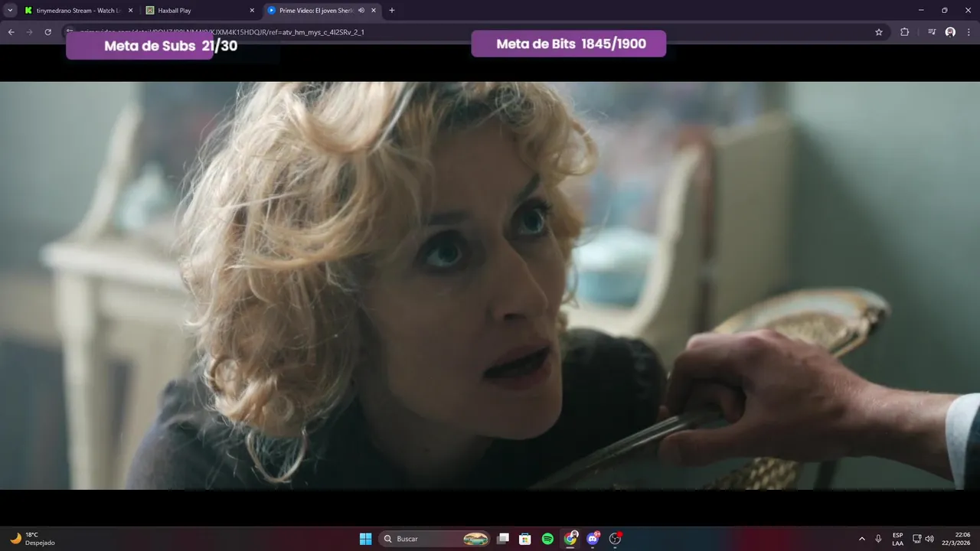
Task: Reload the current page
Action: pyautogui.click(x=48, y=32)
